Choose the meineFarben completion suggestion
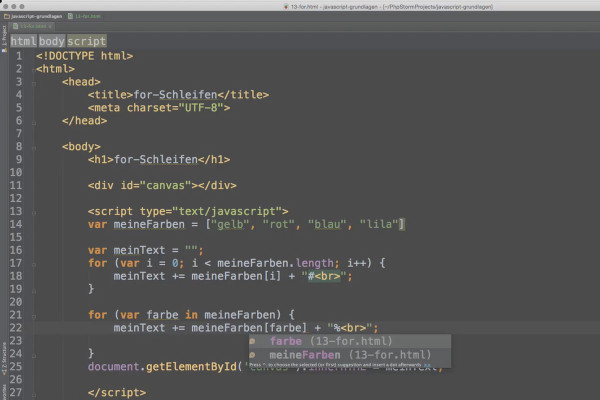Screen dimensions: 600x400 pyautogui.click(x=350, y=355)
